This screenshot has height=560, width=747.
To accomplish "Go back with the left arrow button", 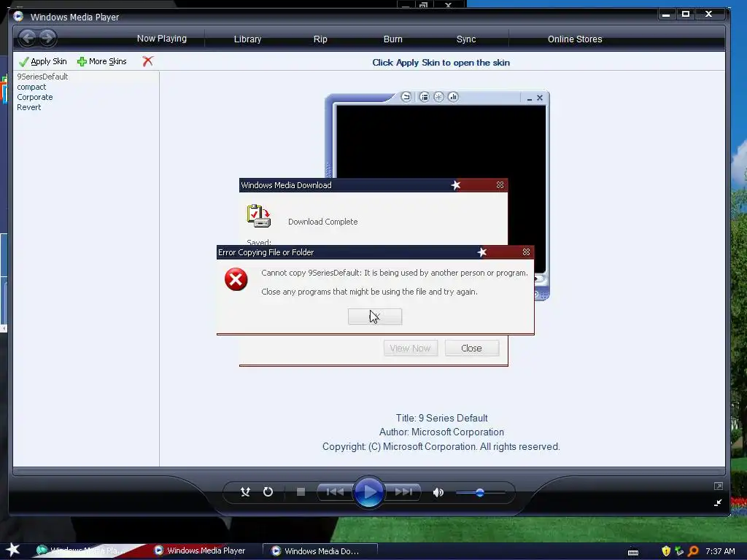I will pos(28,38).
